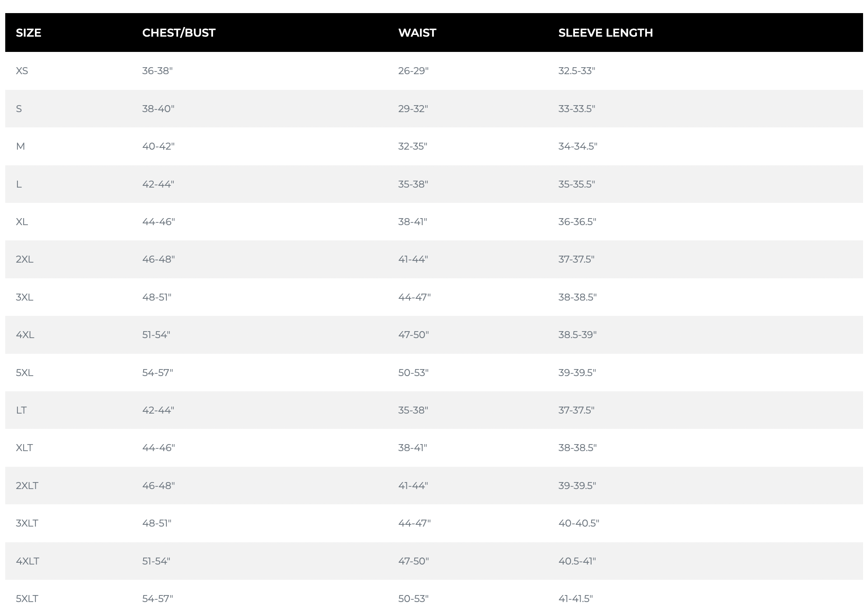Click the CHEST/BUST column header
This screenshot has height=616, width=867.
pos(179,33)
